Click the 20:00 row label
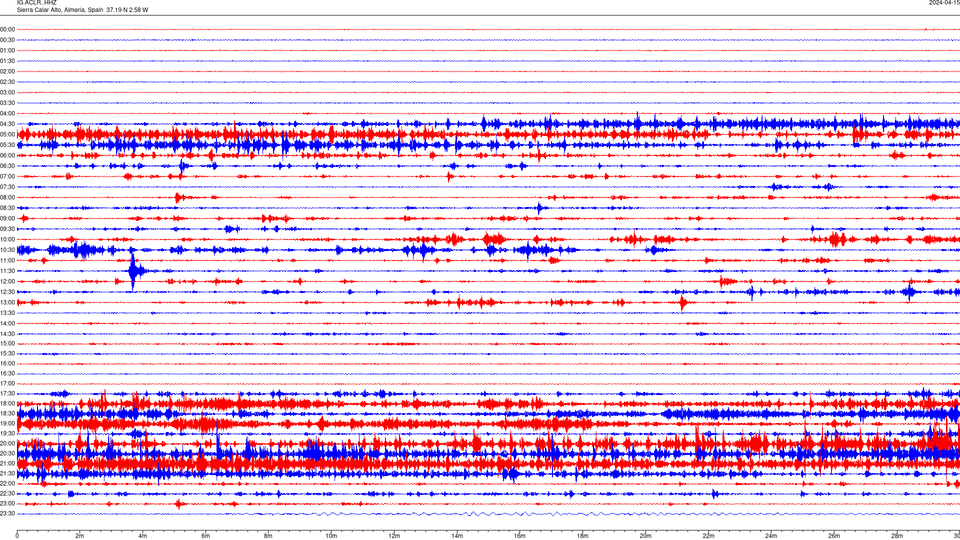960x540 pixels. (x=7, y=443)
